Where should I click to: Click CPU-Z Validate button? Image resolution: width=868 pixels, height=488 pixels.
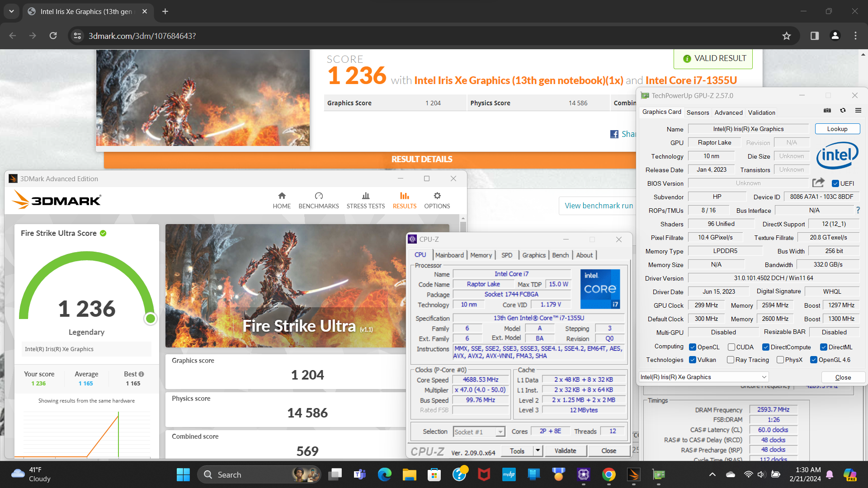tap(565, 450)
